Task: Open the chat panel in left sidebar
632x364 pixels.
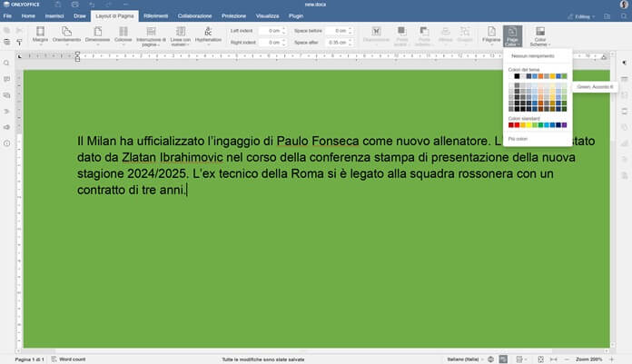Action: pyautogui.click(x=7, y=95)
